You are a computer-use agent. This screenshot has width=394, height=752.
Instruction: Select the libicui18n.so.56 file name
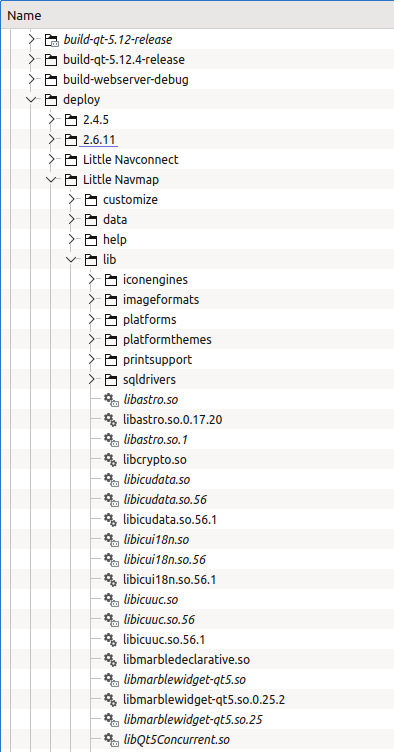164,560
